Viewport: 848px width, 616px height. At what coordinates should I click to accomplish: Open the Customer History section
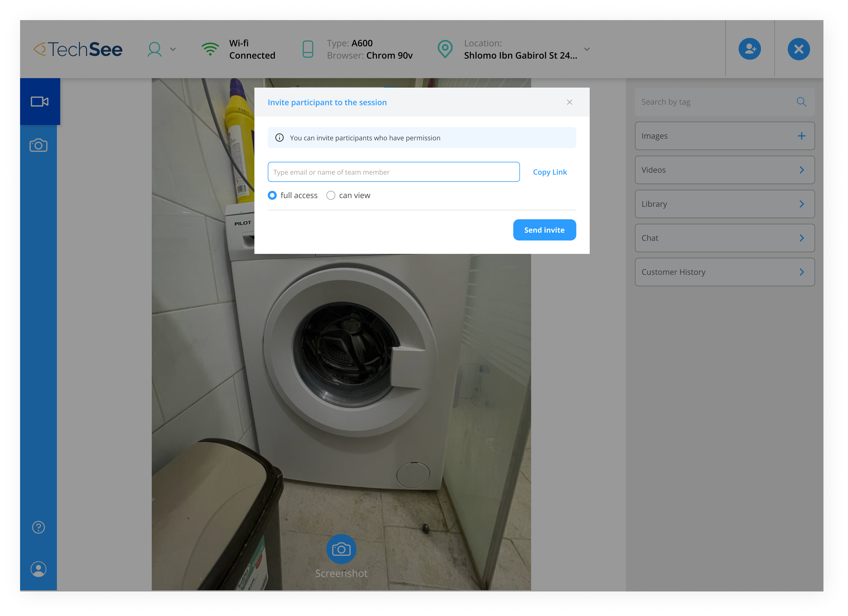click(x=725, y=272)
